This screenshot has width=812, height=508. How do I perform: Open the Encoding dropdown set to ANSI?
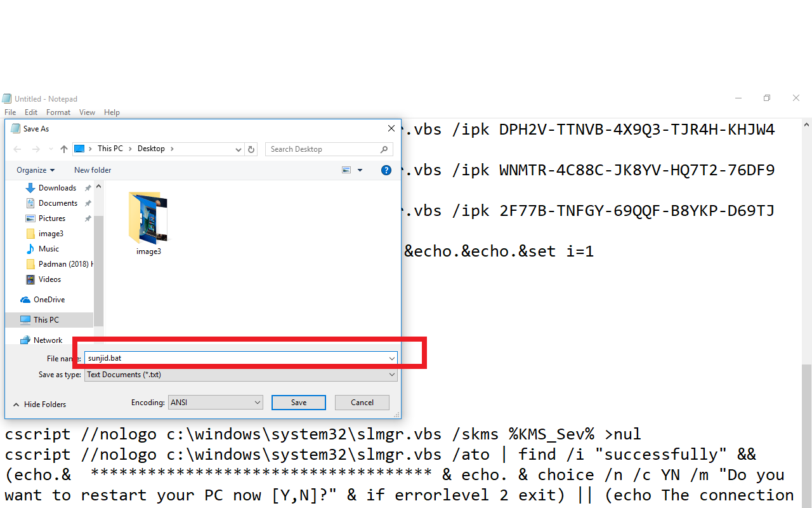click(214, 402)
